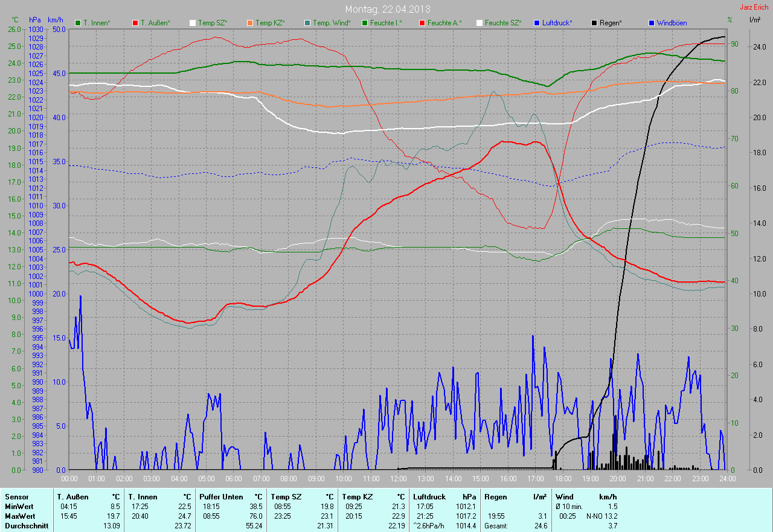Select the T. Außen max time "15:45"
The image size is (773, 532).
[68, 516]
